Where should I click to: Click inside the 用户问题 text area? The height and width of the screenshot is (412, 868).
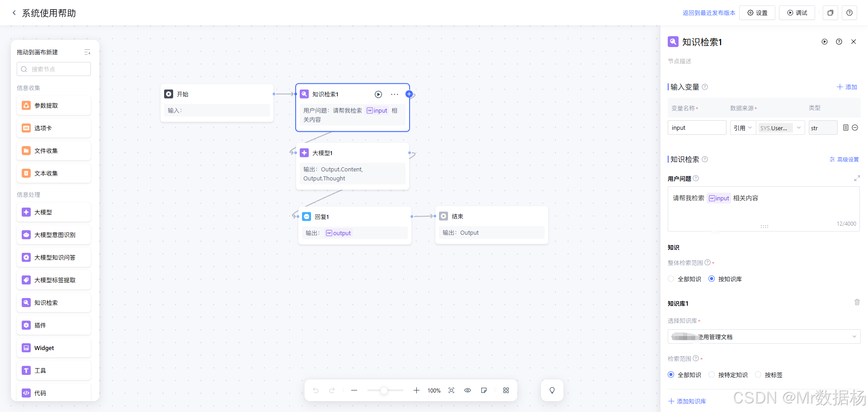click(764, 208)
